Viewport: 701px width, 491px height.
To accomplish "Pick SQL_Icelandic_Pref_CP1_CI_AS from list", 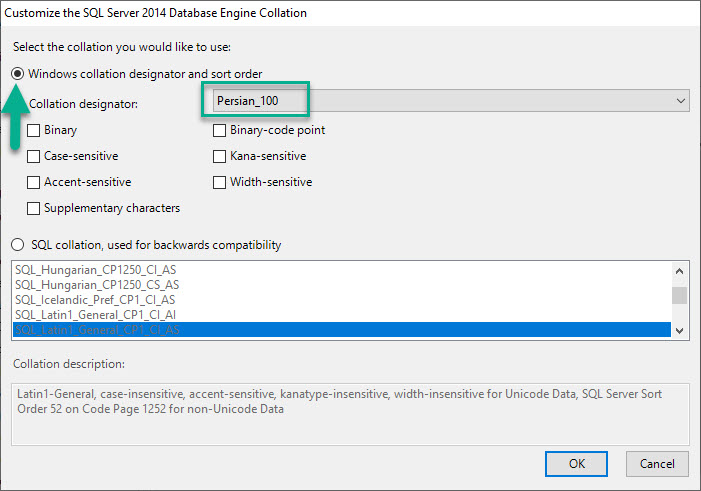I will [96, 299].
